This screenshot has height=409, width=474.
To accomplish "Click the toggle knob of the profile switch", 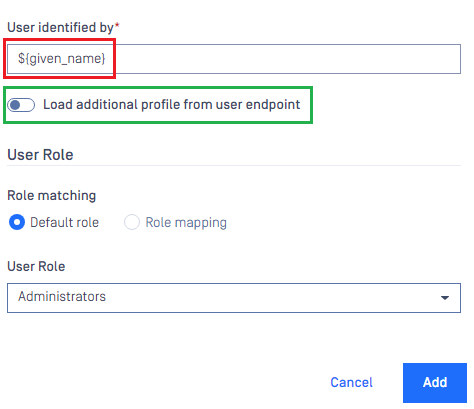I will 15,105.
